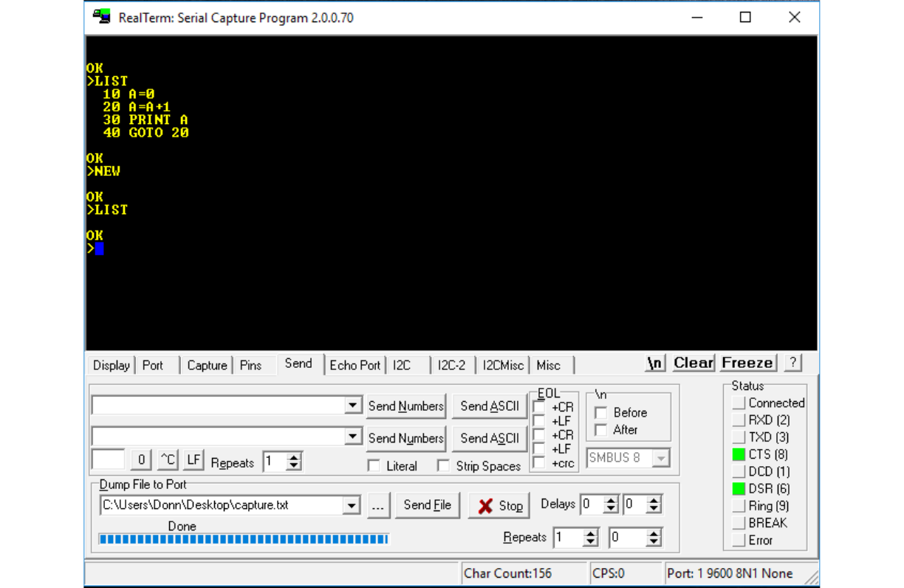Viewport: 904px width, 588px height.
Task: Click the ... browse file button
Action: click(378, 506)
